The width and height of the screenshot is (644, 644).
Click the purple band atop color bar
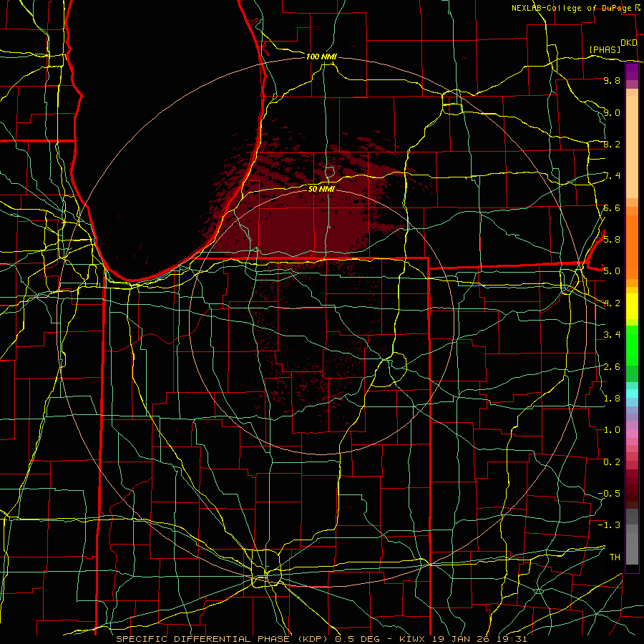coord(632,72)
